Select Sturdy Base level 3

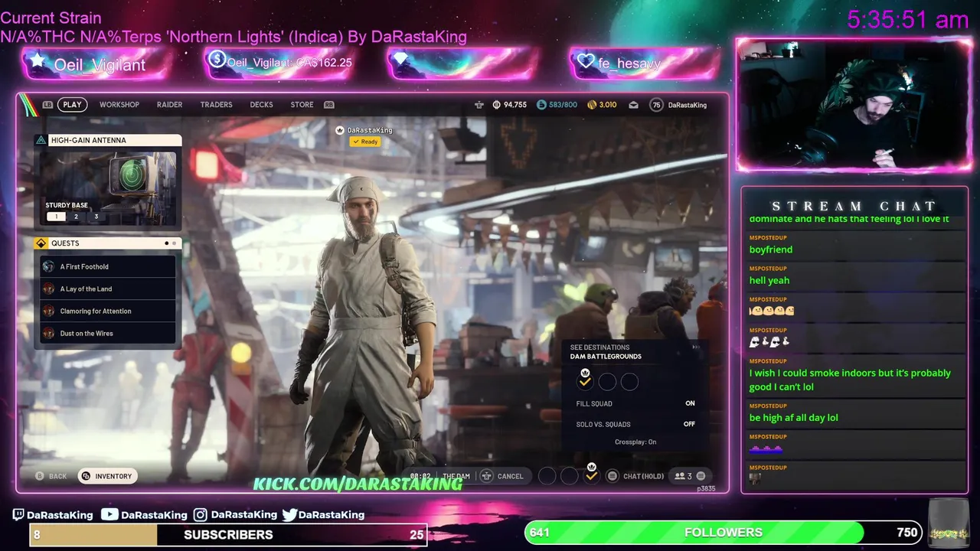pyautogui.click(x=96, y=217)
